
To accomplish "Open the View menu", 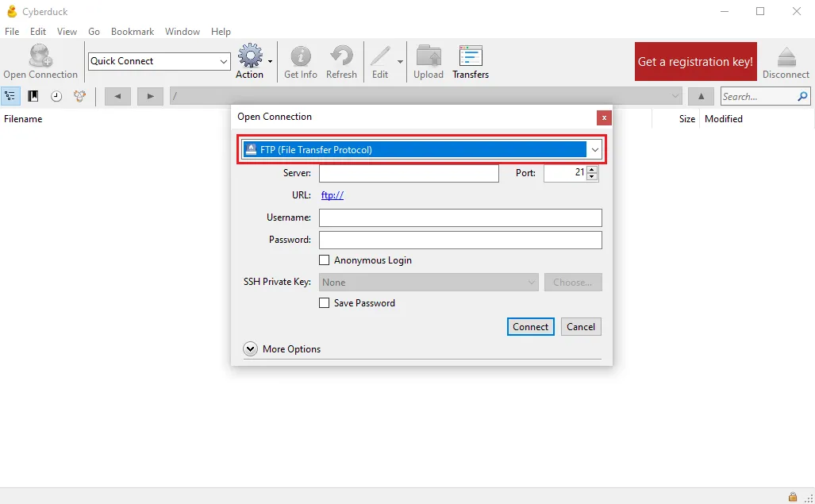I will click(67, 31).
